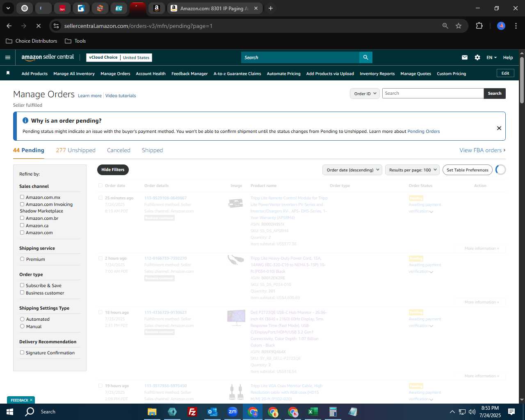Click the top Seller Central search field
The height and width of the screenshot is (420, 525).
point(300,57)
